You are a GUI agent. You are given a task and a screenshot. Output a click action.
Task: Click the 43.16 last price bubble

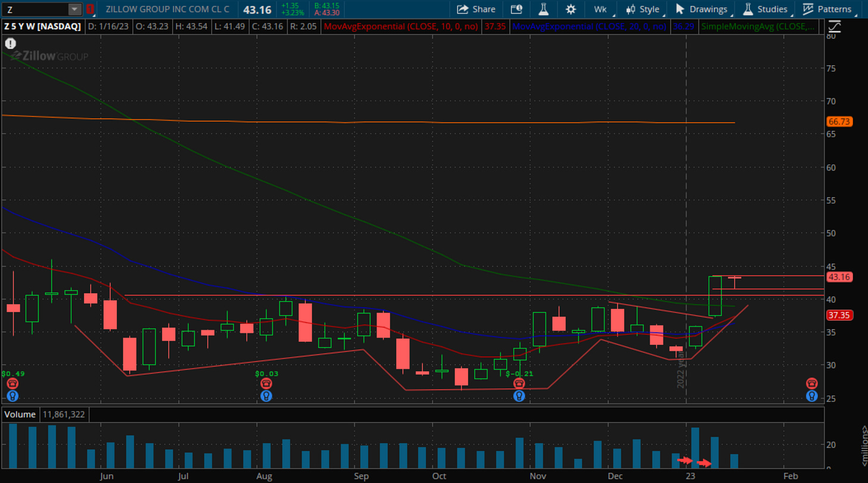click(839, 277)
